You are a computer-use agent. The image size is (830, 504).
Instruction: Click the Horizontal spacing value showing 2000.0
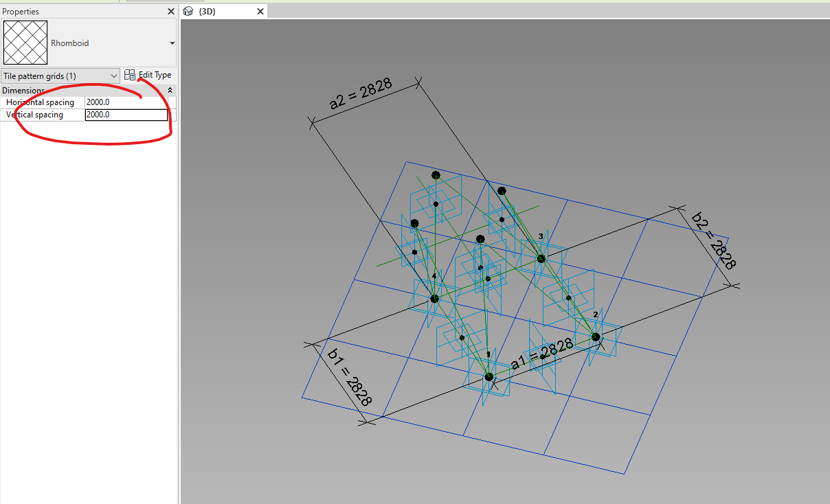pyautogui.click(x=126, y=102)
